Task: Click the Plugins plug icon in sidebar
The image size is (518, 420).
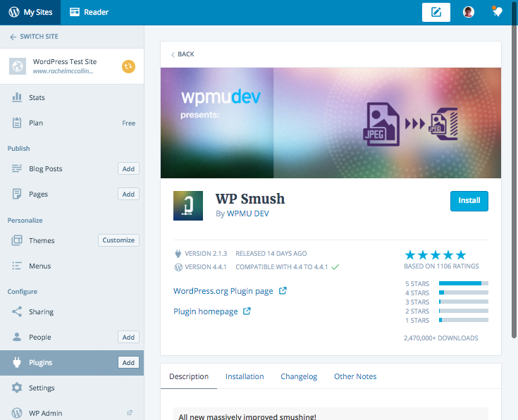Action: click(17, 362)
